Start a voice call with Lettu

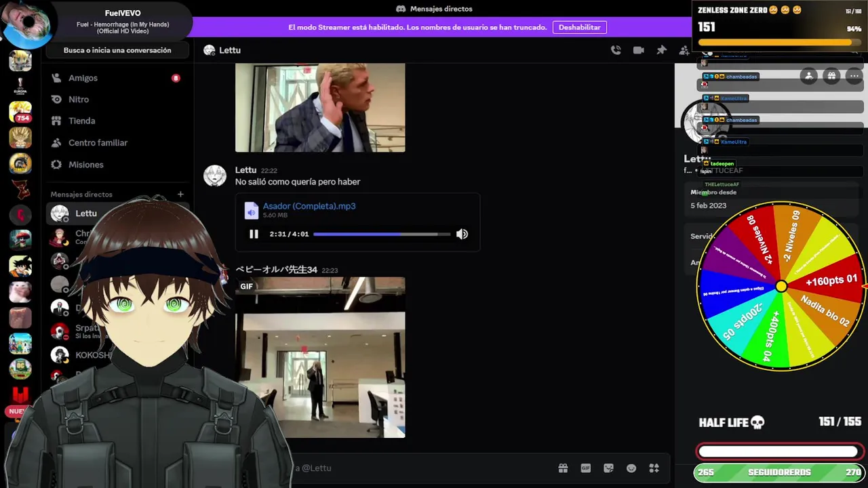pos(616,50)
